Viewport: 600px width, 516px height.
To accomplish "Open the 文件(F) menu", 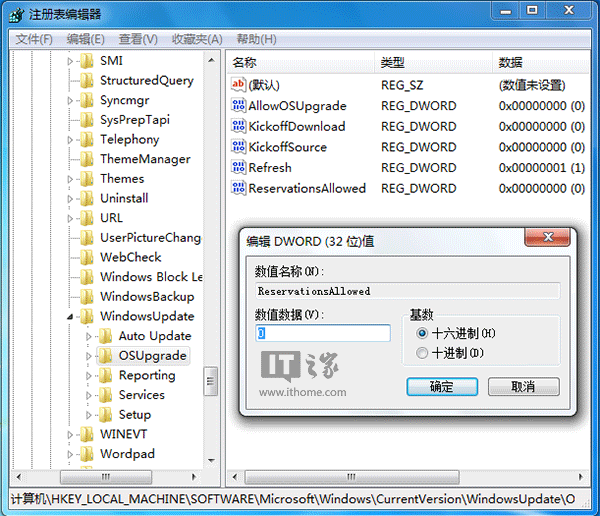I will coord(35,39).
